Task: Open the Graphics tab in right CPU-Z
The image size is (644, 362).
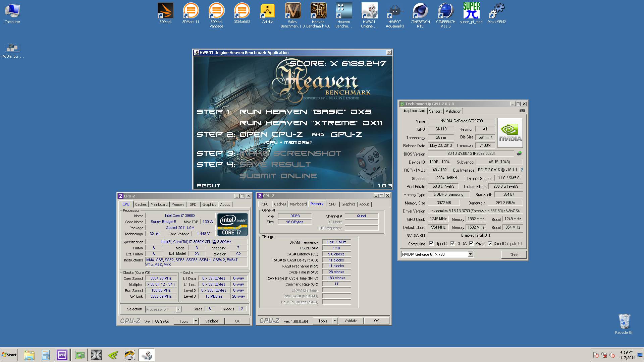Action: click(348, 204)
